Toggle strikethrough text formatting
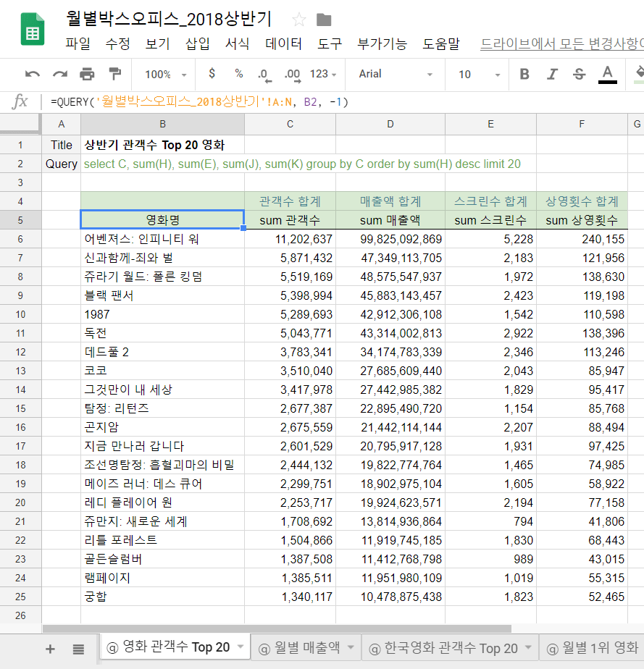 pyautogui.click(x=579, y=74)
